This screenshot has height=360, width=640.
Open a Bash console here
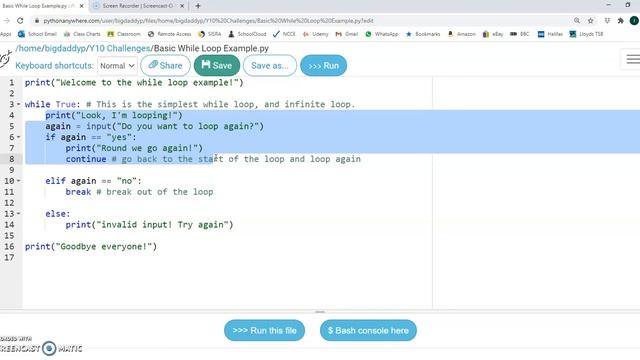point(368,330)
